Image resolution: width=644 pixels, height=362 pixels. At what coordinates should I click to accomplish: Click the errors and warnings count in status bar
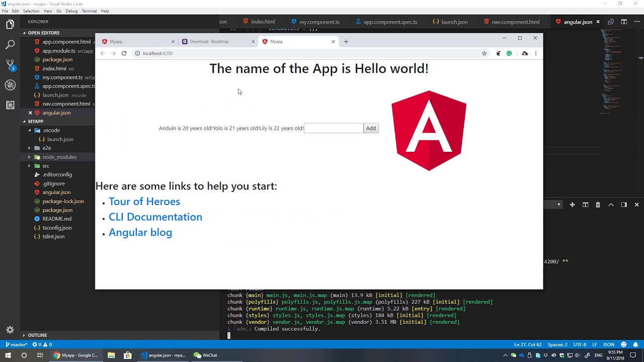click(42, 345)
